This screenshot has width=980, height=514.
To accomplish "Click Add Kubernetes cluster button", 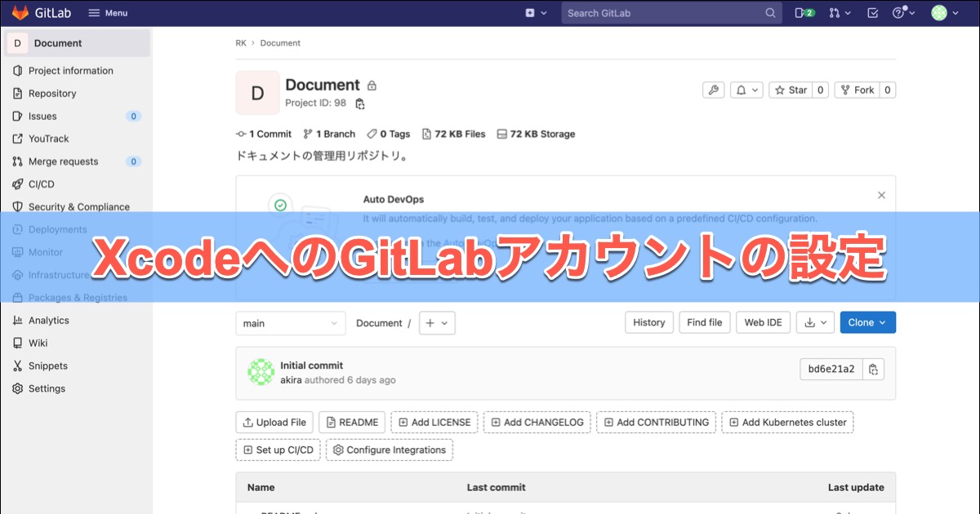I will pos(787,423).
